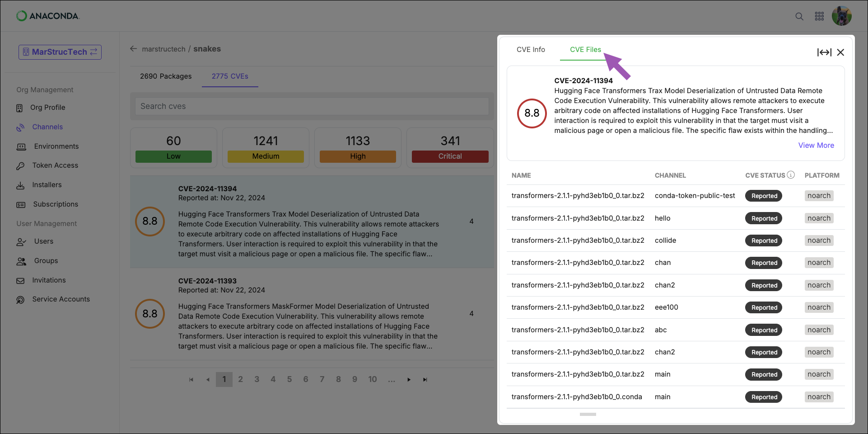This screenshot has height=434, width=868.
Task: Close the CVE details panel
Action: [x=840, y=52]
